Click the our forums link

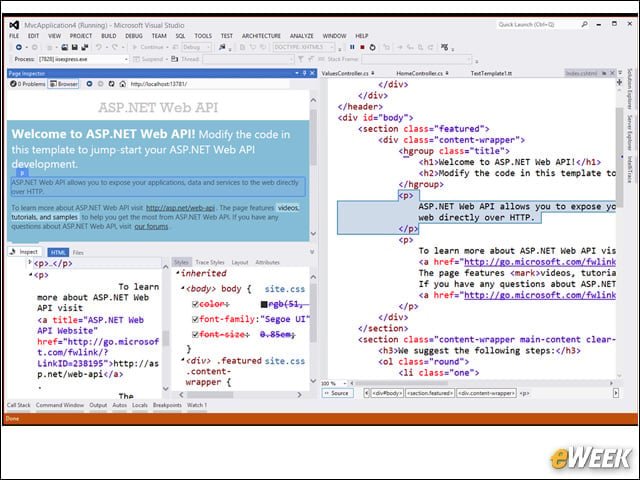tap(151, 226)
